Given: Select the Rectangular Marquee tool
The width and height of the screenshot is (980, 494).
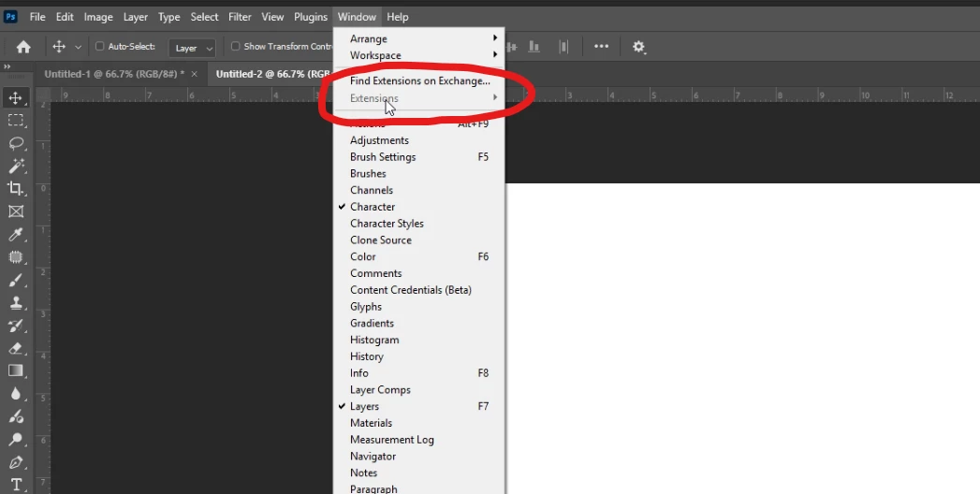Looking at the screenshot, I should (16, 121).
